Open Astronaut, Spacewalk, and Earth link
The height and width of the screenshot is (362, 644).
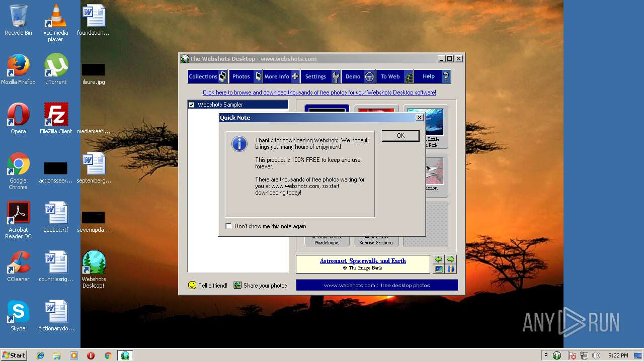363,261
